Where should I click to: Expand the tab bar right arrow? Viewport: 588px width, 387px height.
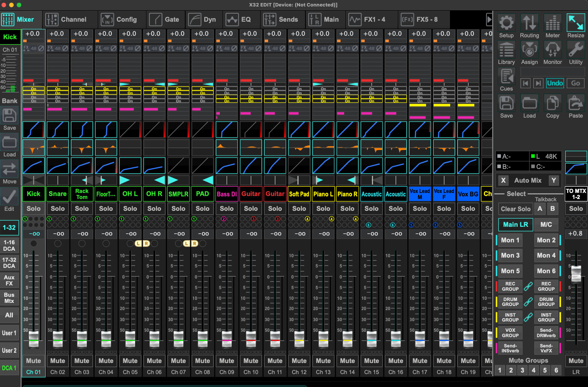pos(489,19)
